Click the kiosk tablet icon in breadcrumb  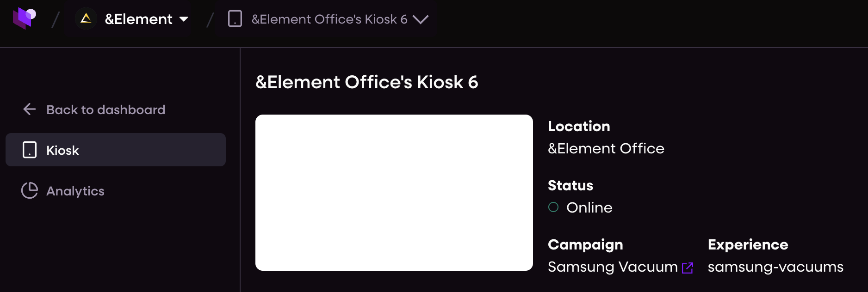click(235, 19)
